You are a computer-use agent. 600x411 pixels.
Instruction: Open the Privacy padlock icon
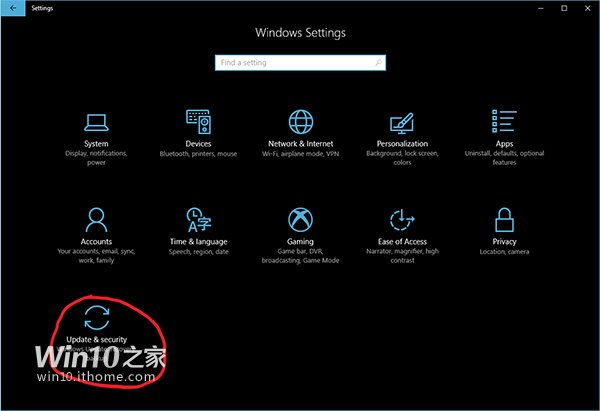(504, 220)
